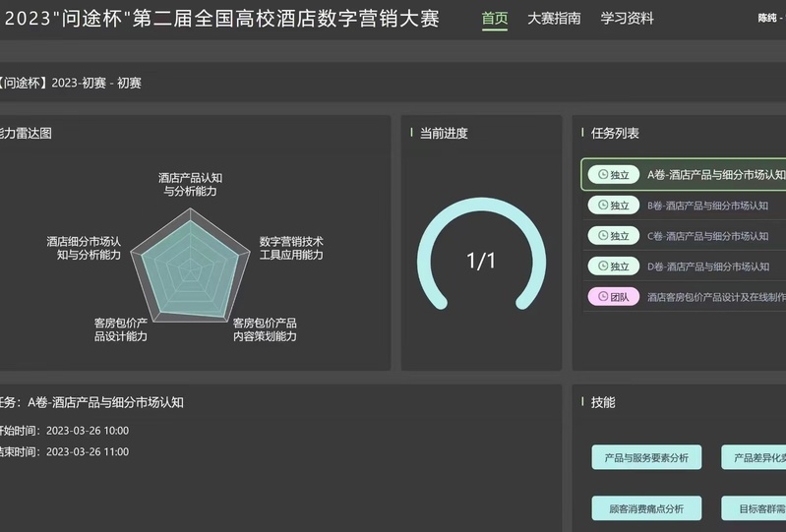Click the 产品差异化 skill button
786x532 pixels.
click(x=755, y=457)
